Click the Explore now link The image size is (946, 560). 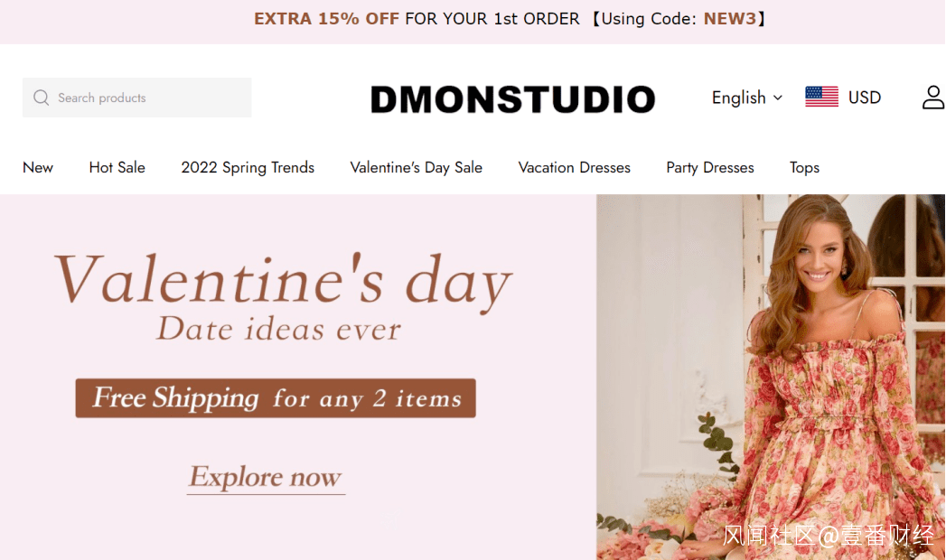pyautogui.click(x=266, y=478)
